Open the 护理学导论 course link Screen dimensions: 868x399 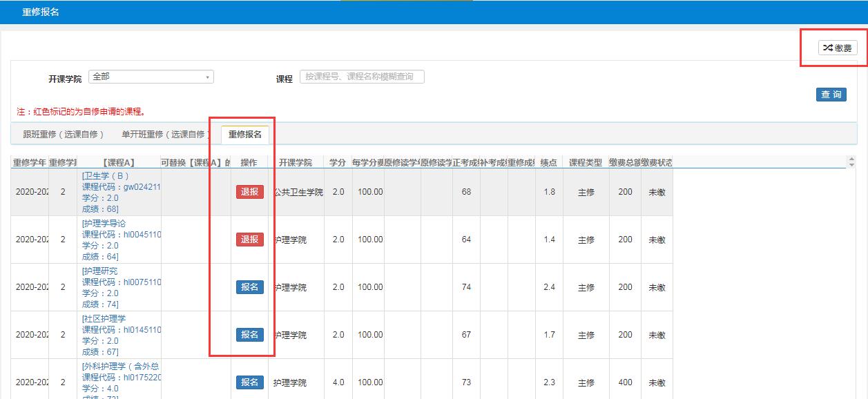104,224
